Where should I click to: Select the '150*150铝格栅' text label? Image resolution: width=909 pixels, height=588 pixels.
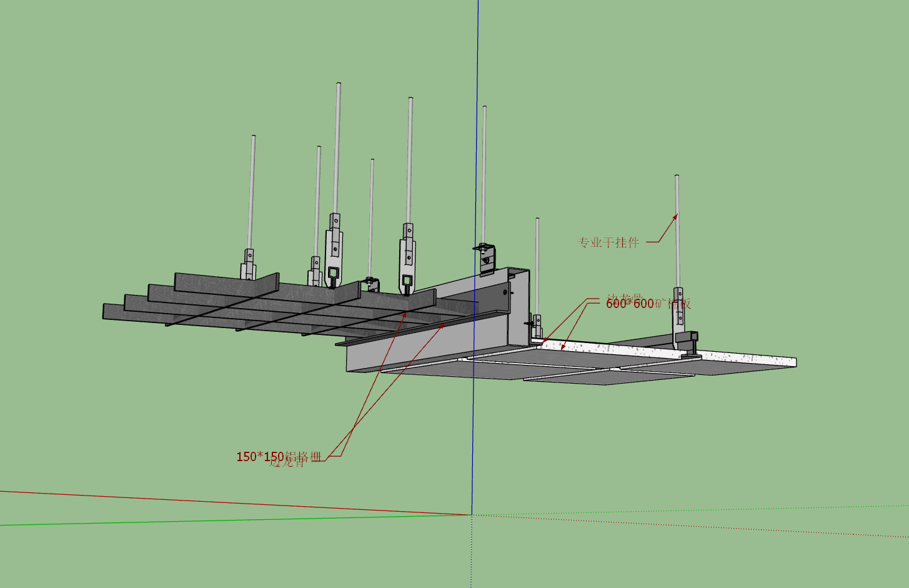click(x=279, y=457)
